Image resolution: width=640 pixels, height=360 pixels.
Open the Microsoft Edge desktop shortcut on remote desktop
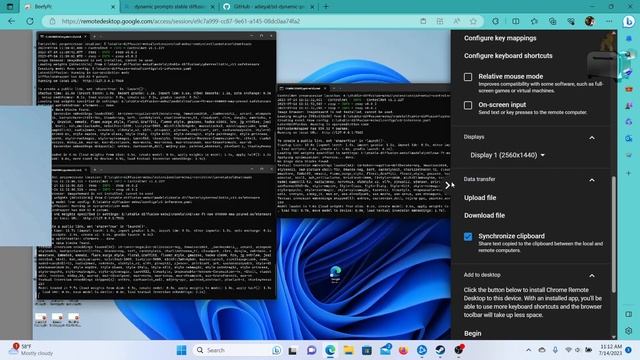336,273
